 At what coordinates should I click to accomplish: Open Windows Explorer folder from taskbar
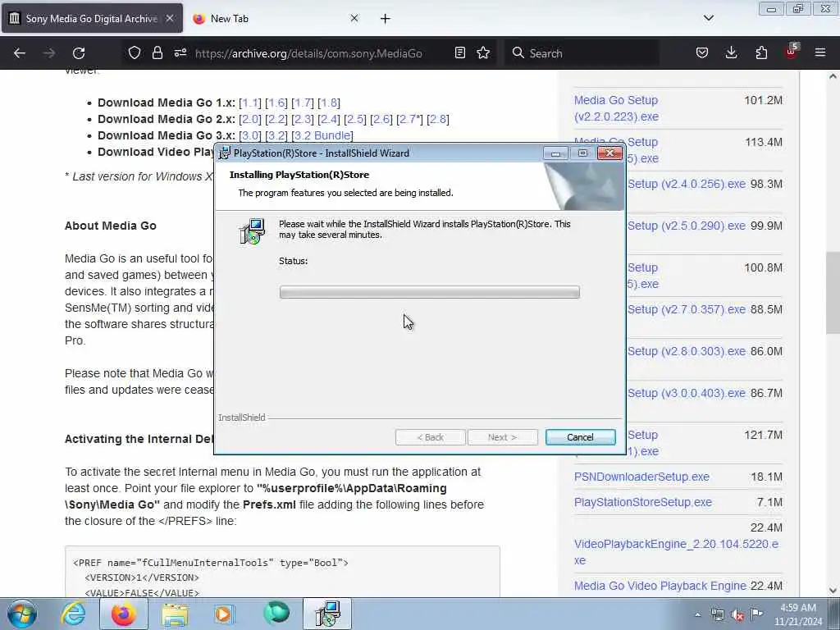[175, 614]
